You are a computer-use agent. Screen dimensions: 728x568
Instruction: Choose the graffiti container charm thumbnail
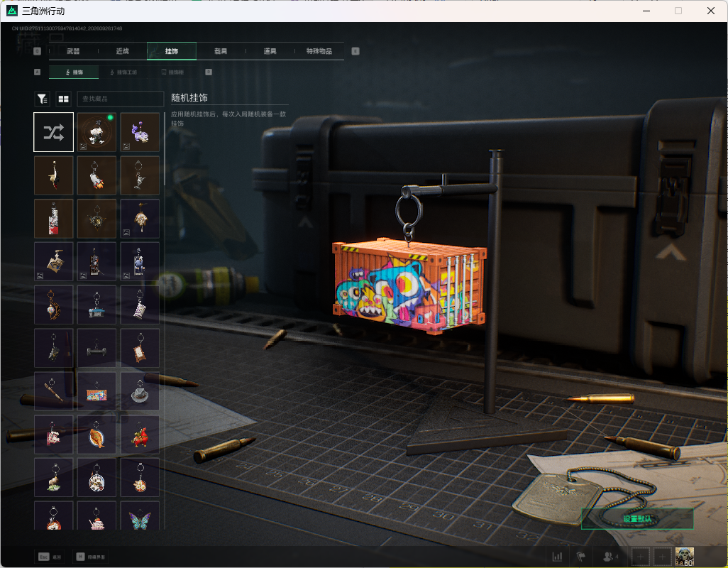pyautogui.click(x=96, y=391)
